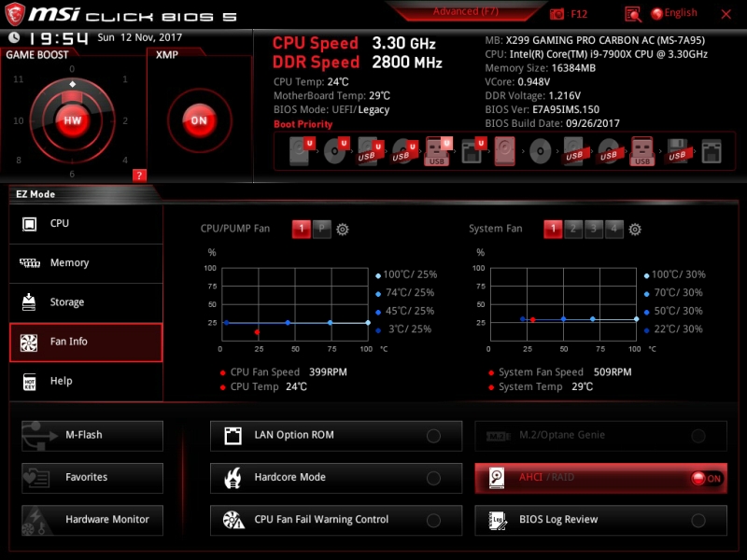Click the 19:54 clock time
747x560 pixels.
coord(58,38)
